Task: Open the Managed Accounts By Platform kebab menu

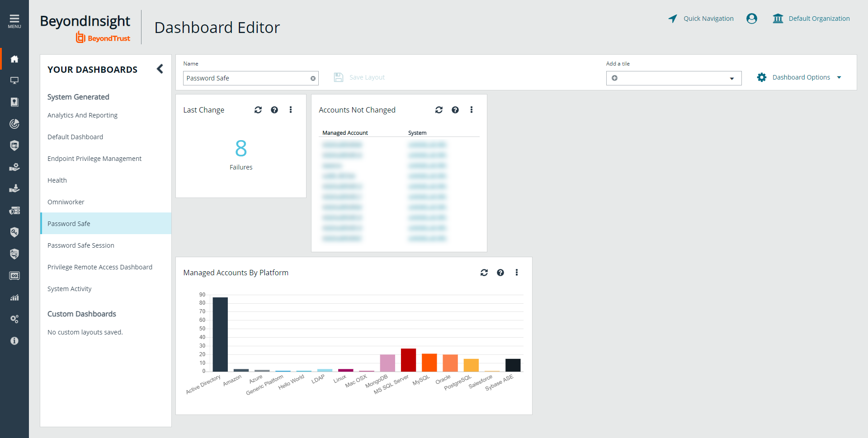Action: point(517,273)
